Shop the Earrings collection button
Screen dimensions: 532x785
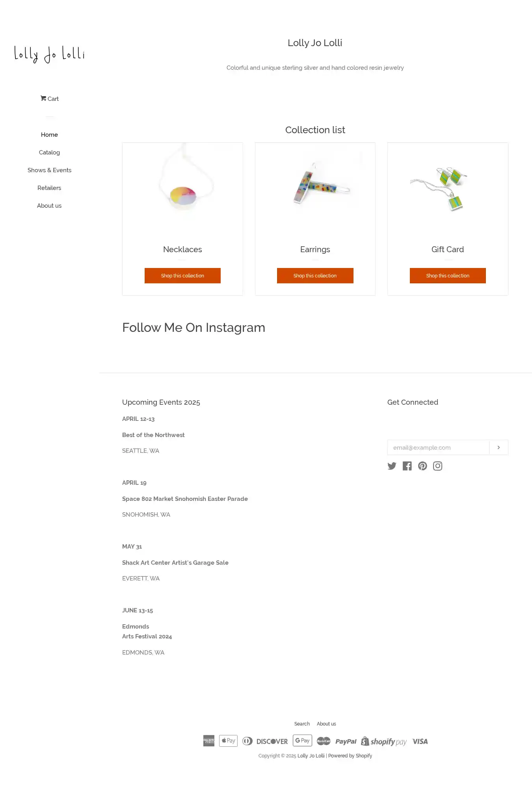tap(315, 276)
